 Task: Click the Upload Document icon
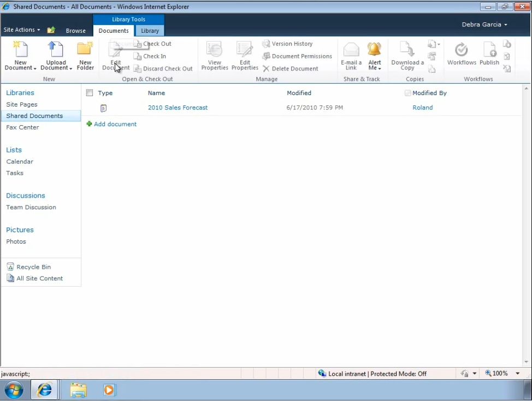(56, 50)
